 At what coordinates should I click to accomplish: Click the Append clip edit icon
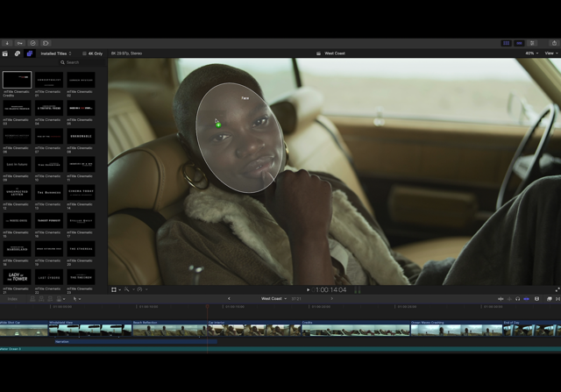[x=51, y=299]
